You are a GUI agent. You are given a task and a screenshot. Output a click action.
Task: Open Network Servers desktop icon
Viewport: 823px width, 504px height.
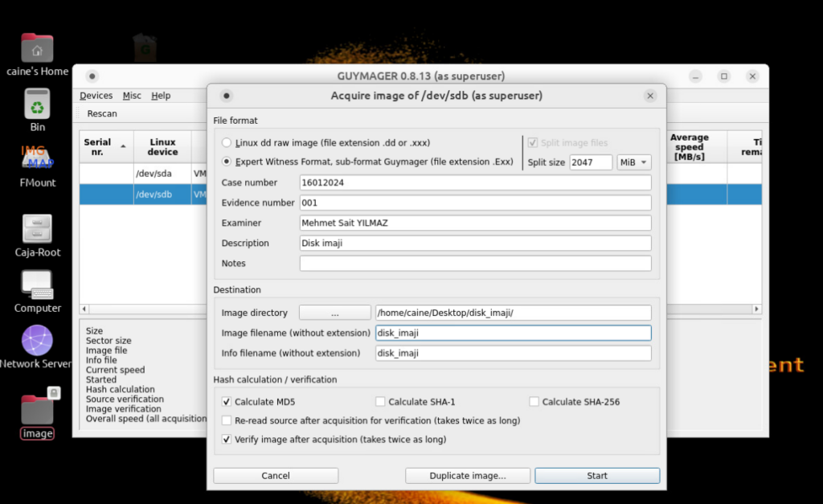37,340
